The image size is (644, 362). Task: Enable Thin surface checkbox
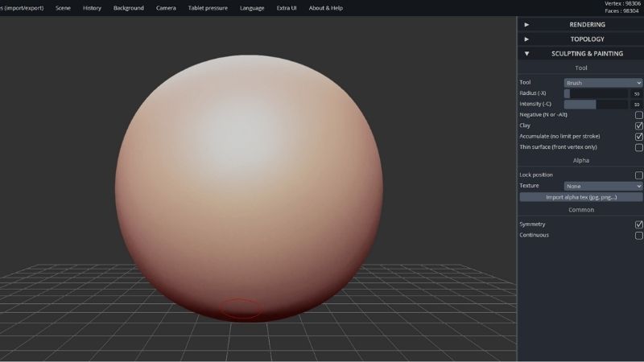(639, 147)
